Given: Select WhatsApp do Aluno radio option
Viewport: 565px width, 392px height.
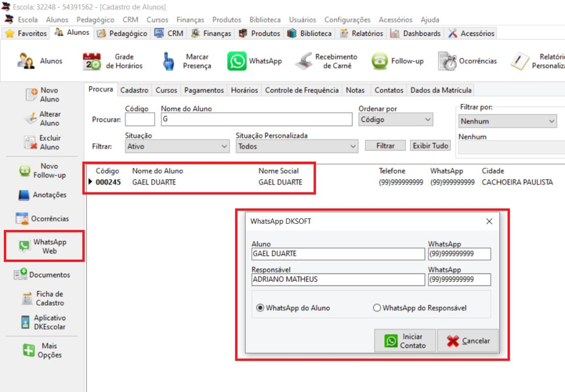Looking at the screenshot, I should [260, 308].
